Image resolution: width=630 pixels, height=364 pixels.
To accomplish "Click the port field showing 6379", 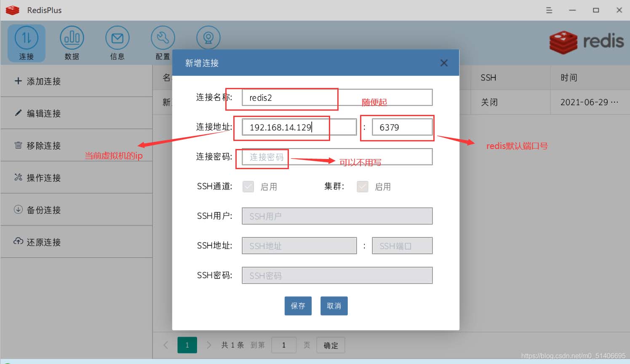I will 402,127.
